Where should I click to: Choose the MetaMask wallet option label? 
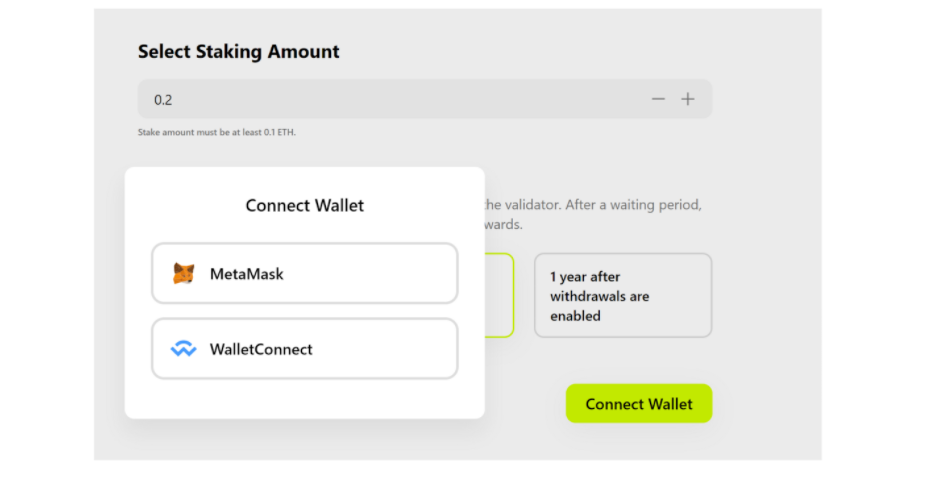click(x=247, y=273)
